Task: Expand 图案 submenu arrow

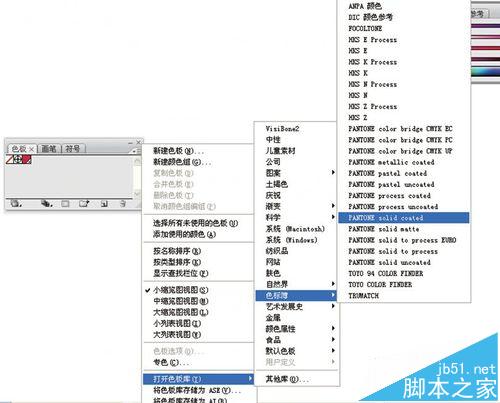Action: point(333,173)
